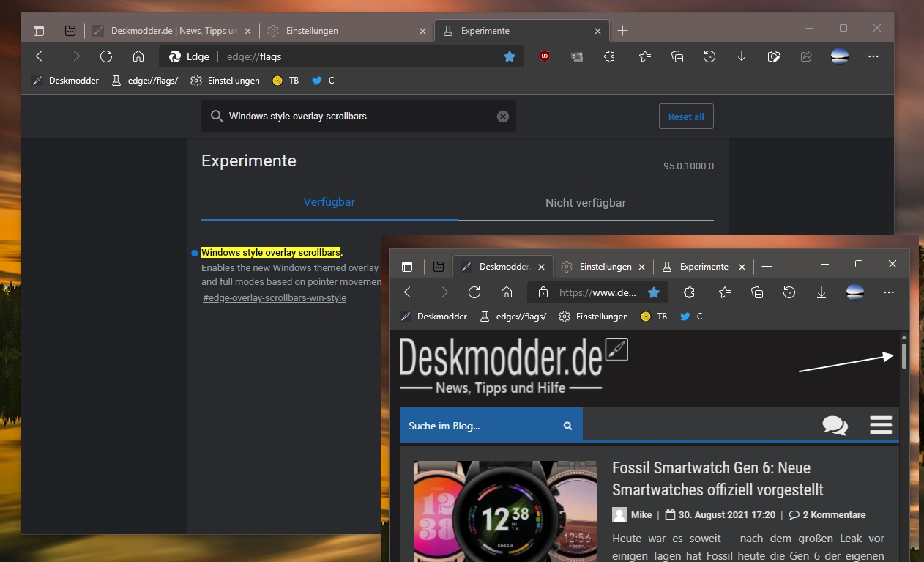Open Favorites list in front window
The width and height of the screenshot is (924, 562).
725,292
